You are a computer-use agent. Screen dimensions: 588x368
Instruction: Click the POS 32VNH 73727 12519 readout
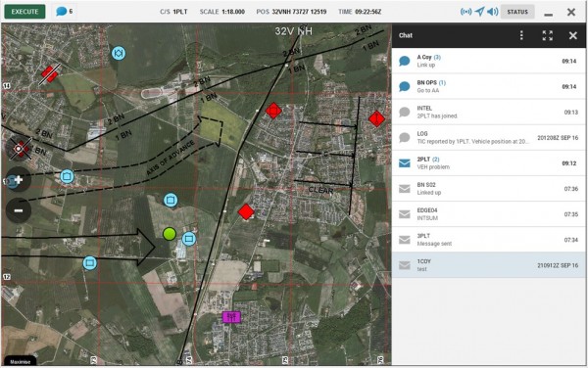(291, 12)
